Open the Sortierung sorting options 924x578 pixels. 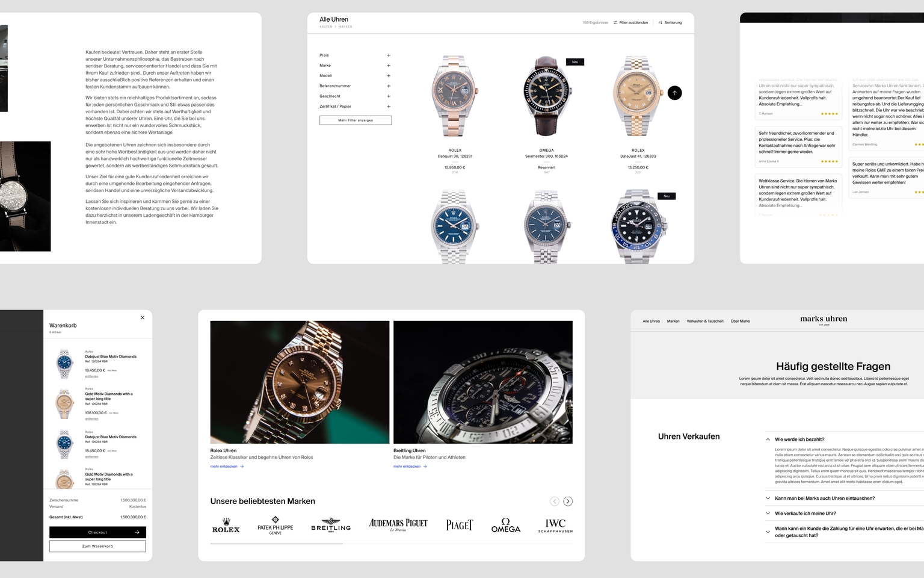point(670,23)
